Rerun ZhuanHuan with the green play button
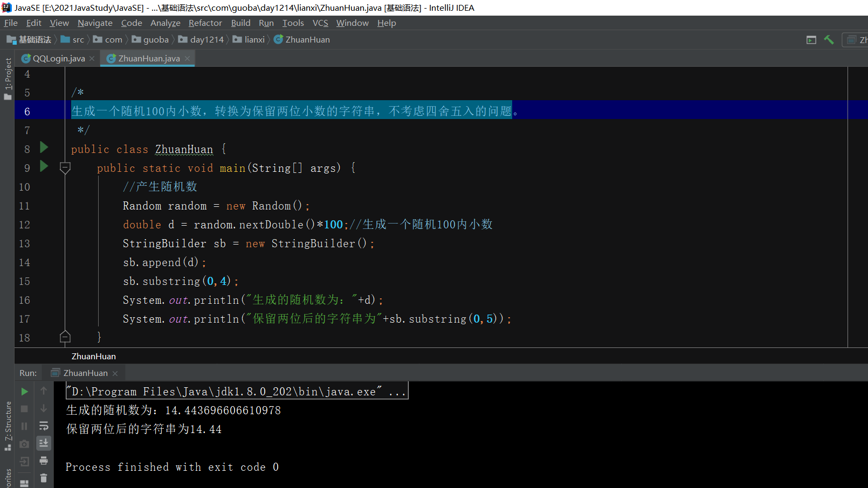 pyautogui.click(x=24, y=392)
